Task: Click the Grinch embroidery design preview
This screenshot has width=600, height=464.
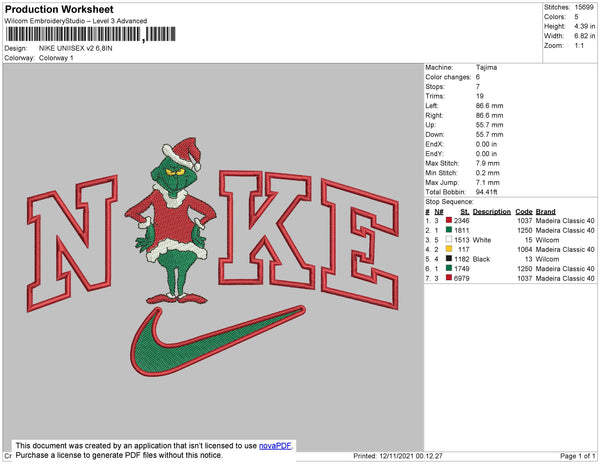Action: tap(171, 221)
